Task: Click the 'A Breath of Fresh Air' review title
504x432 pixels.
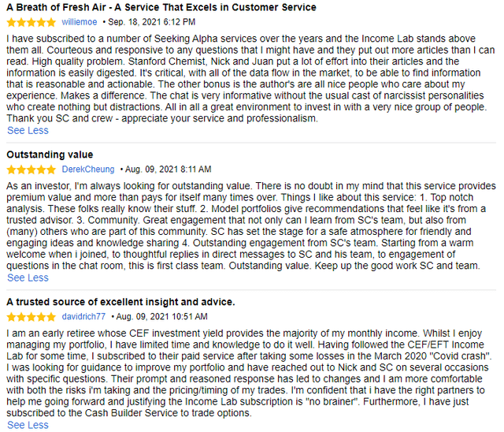Action: (161, 7)
